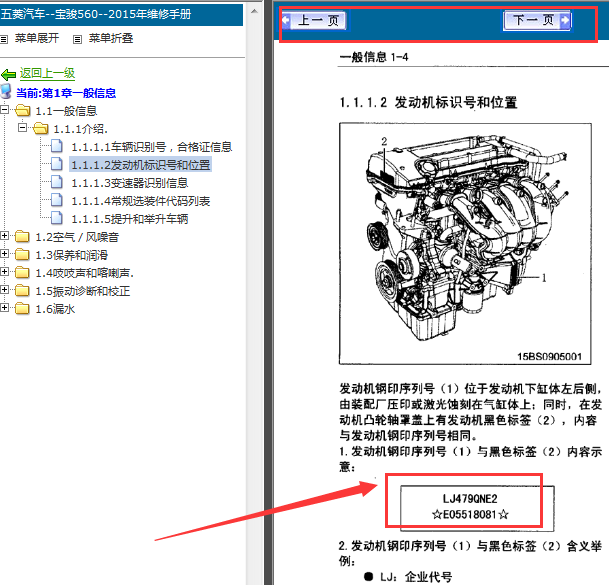This screenshot has height=585, width=609.
Task: Click page icon of 1.1.1.2发动机标识号和位置
Action: pyautogui.click(x=57, y=164)
